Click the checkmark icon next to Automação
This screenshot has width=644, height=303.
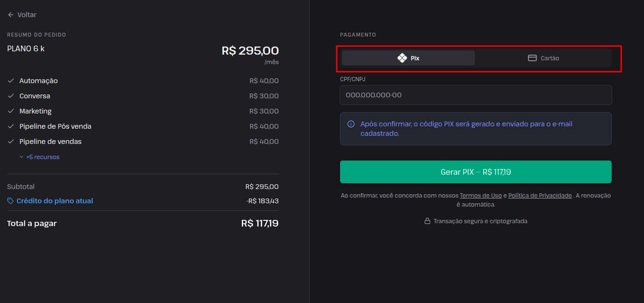pyautogui.click(x=11, y=81)
